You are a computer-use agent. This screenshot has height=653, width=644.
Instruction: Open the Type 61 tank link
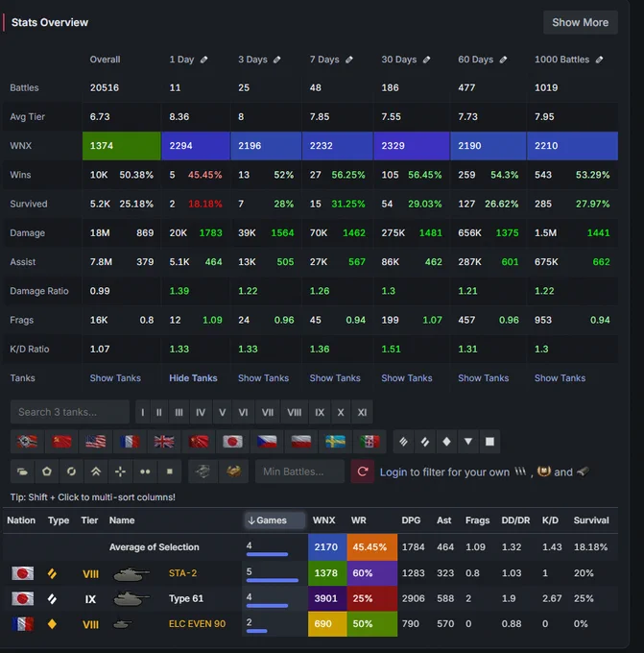tap(186, 599)
